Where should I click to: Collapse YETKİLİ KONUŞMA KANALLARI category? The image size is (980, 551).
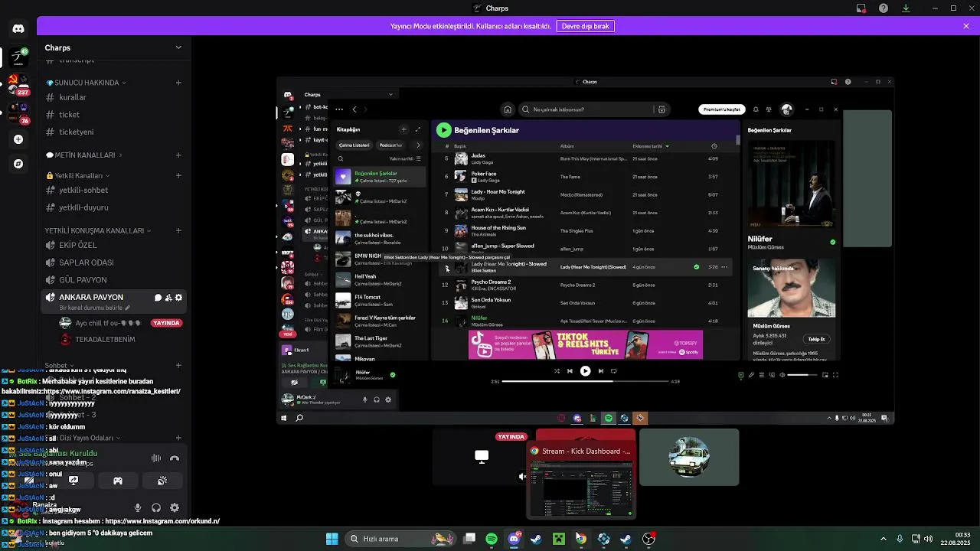[x=97, y=230]
